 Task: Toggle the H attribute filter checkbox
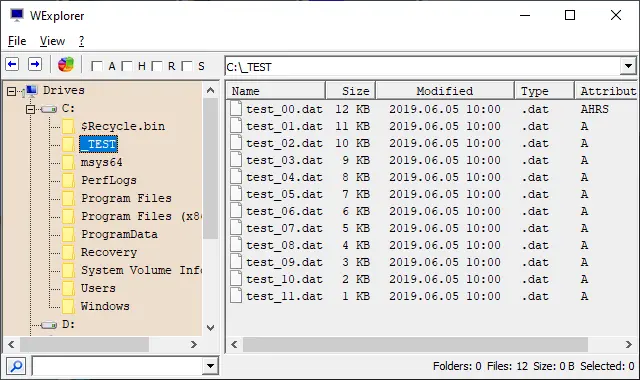[127, 66]
